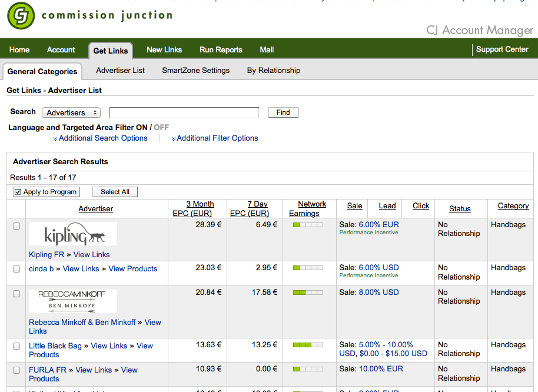The height and width of the screenshot is (392, 538).
Task: Sort by 3 Month EPC column header
Action: (x=192, y=208)
